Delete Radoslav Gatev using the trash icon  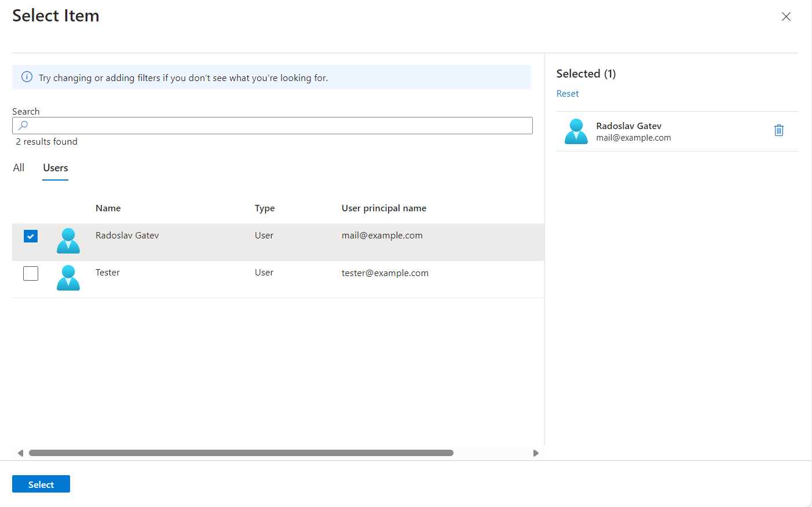[x=778, y=130]
